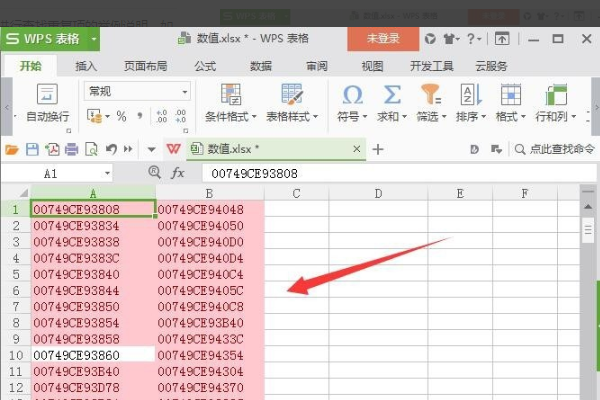
Task: Click the currency number format icon
Action: pos(94,116)
